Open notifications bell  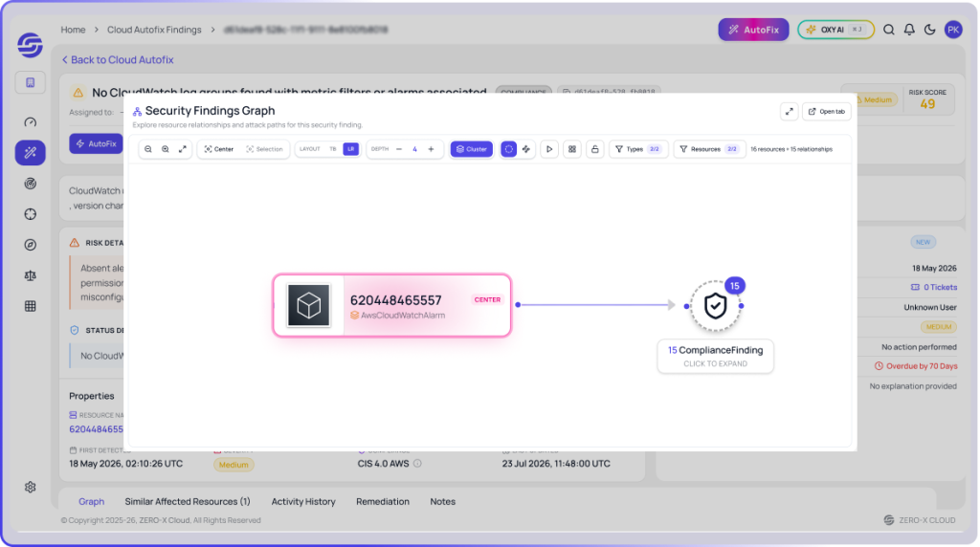coord(909,30)
